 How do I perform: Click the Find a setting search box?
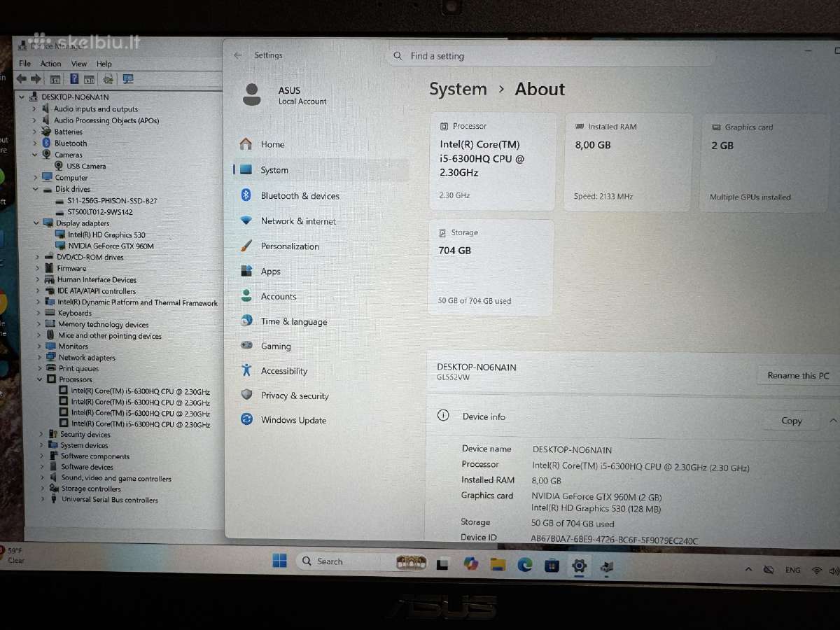(x=549, y=56)
